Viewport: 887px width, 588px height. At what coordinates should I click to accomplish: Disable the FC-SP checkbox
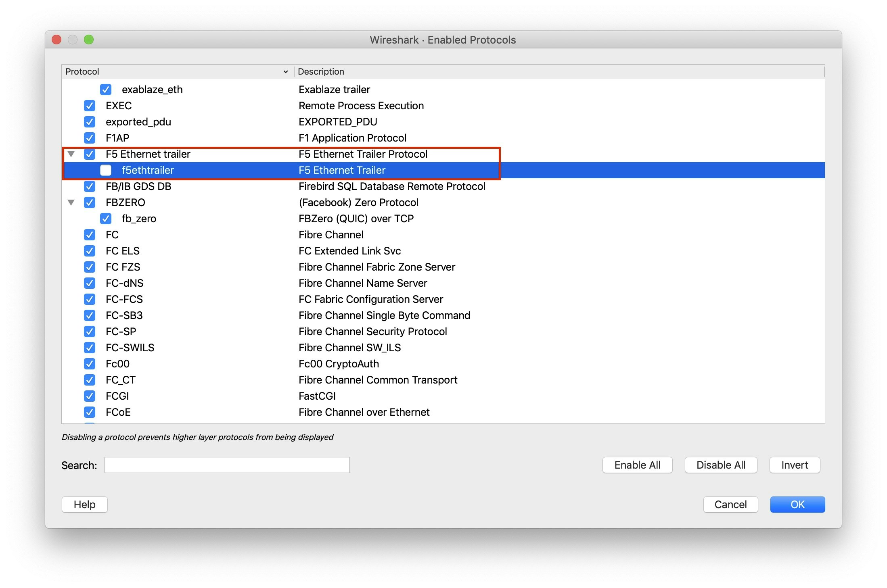click(x=90, y=332)
